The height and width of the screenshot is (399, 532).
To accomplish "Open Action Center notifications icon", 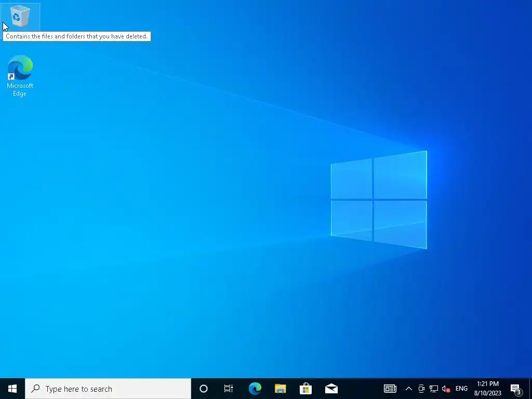I will (x=516, y=389).
